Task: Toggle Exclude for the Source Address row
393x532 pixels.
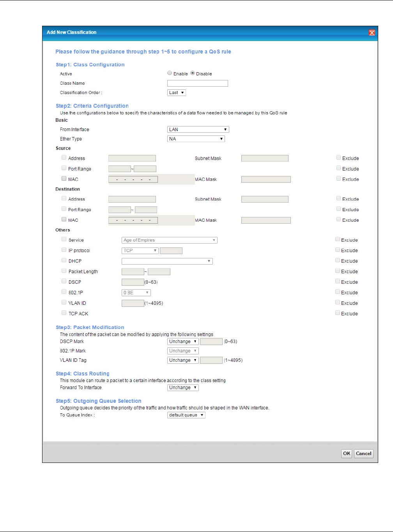Action: point(338,158)
